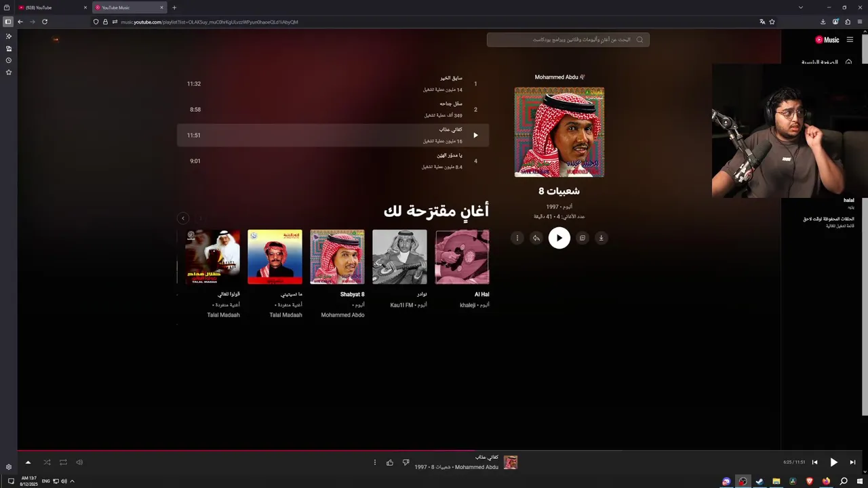This screenshot has width=868, height=488.
Task: Save album to library icon
Action: click(x=582, y=238)
